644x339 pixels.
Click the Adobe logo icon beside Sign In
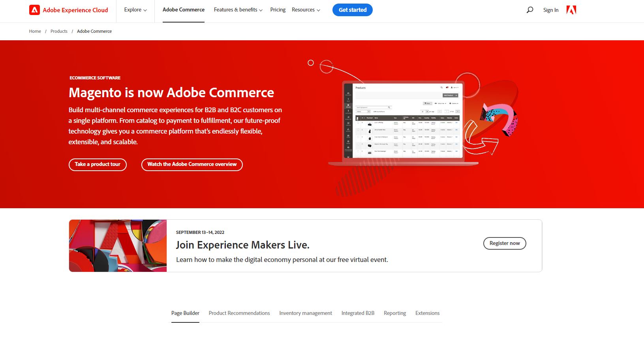pos(571,10)
